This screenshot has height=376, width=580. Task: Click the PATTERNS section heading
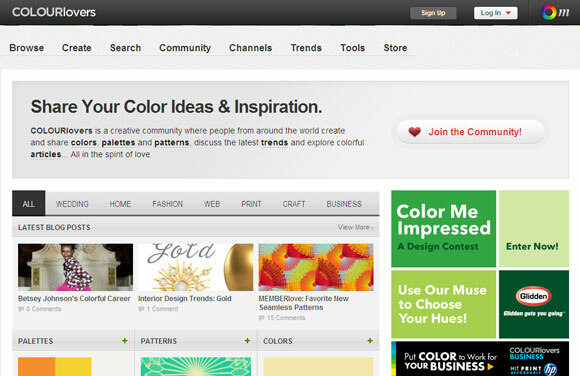tap(159, 341)
